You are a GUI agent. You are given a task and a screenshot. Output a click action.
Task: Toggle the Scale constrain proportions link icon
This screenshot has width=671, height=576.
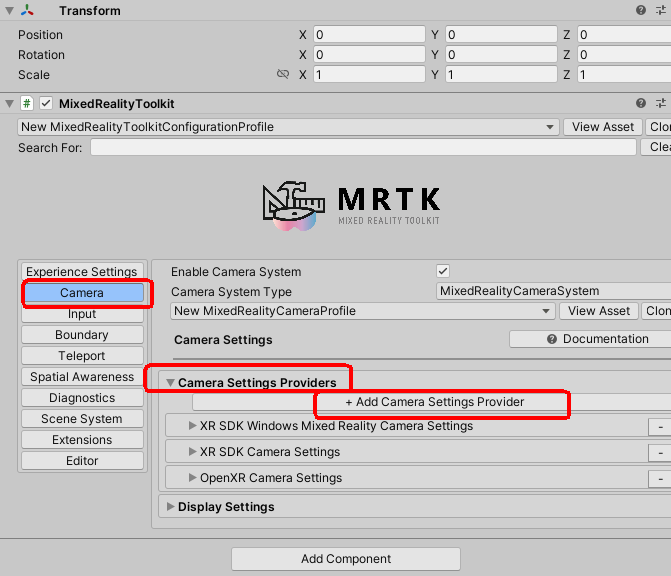pos(283,74)
